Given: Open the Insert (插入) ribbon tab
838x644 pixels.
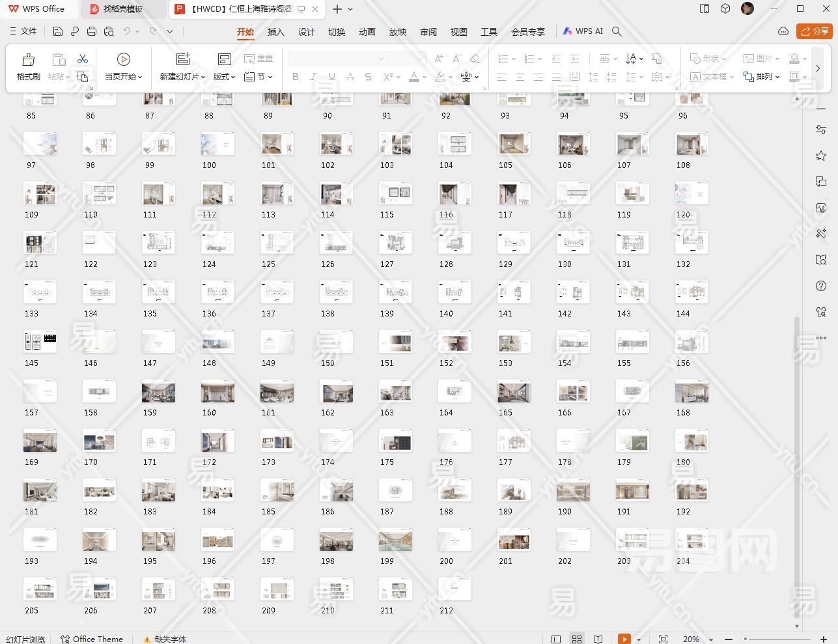Looking at the screenshot, I should pyautogui.click(x=276, y=32).
